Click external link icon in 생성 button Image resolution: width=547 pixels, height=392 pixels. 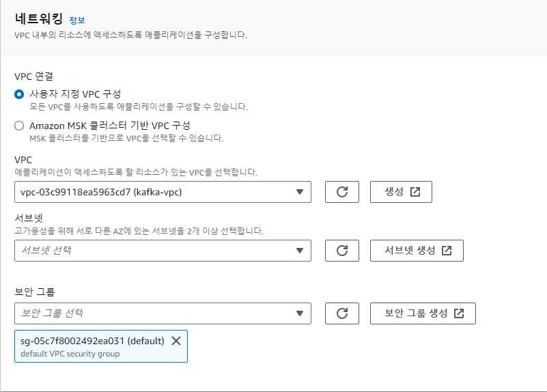415,192
